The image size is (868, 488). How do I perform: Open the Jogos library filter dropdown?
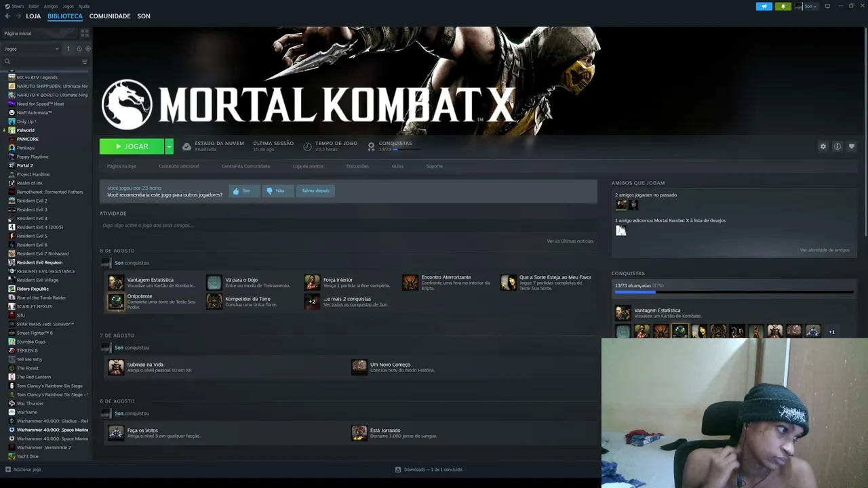(31, 49)
